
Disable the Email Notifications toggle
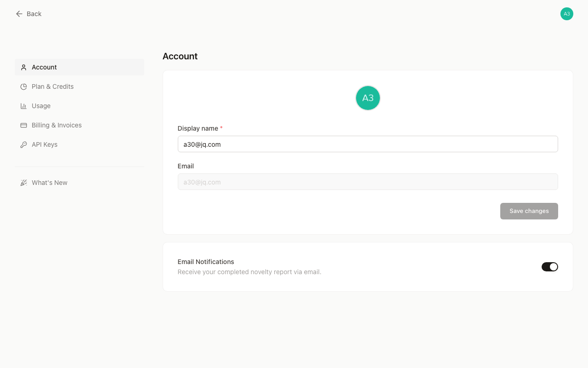[x=549, y=267]
